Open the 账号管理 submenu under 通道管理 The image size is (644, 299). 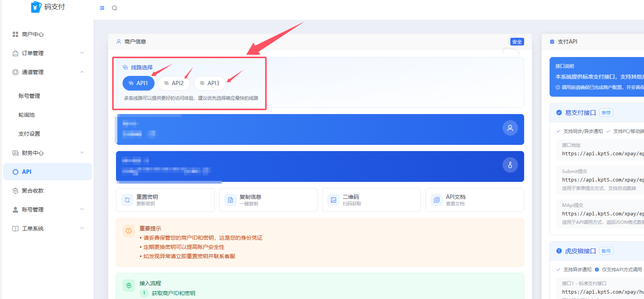pyautogui.click(x=29, y=96)
